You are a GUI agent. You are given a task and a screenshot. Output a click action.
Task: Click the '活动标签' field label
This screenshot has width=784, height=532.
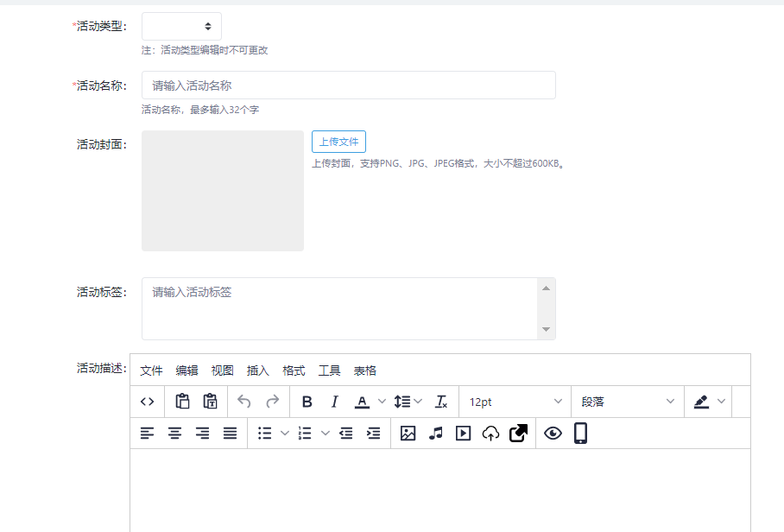pyautogui.click(x=102, y=292)
